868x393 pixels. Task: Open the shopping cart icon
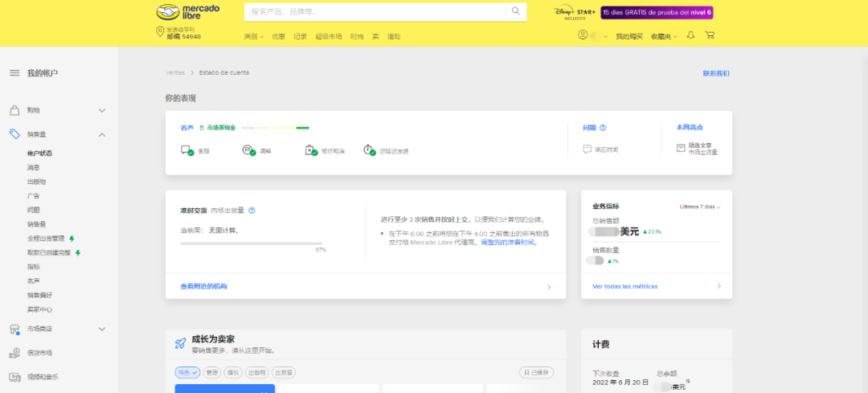[x=710, y=35]
